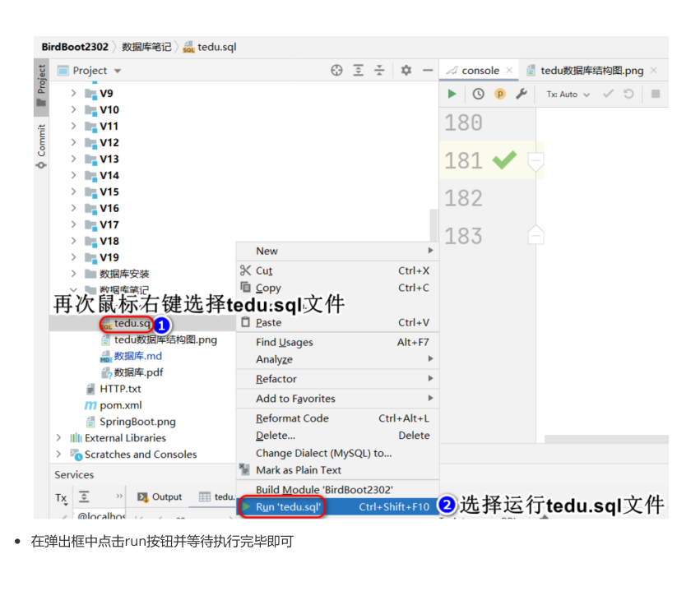
Task: Open console settings via the wrench icon
Action: tap(521, 94)
